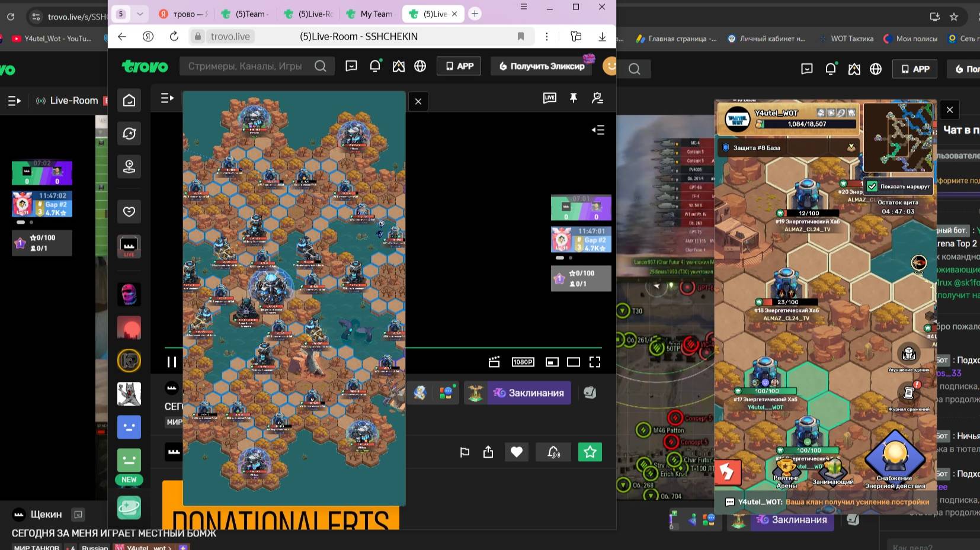Open Заклинания button in the background window
This screenshot has height=550, width=980.
(792, 519)
